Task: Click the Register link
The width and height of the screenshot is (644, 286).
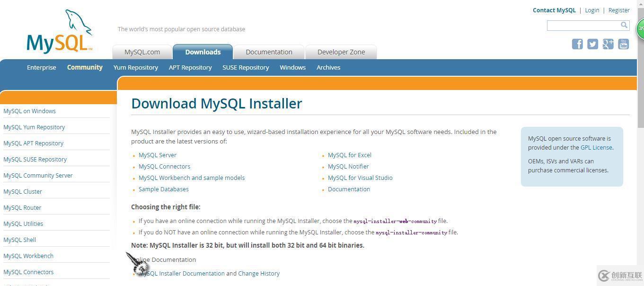Action: [619, 10]
